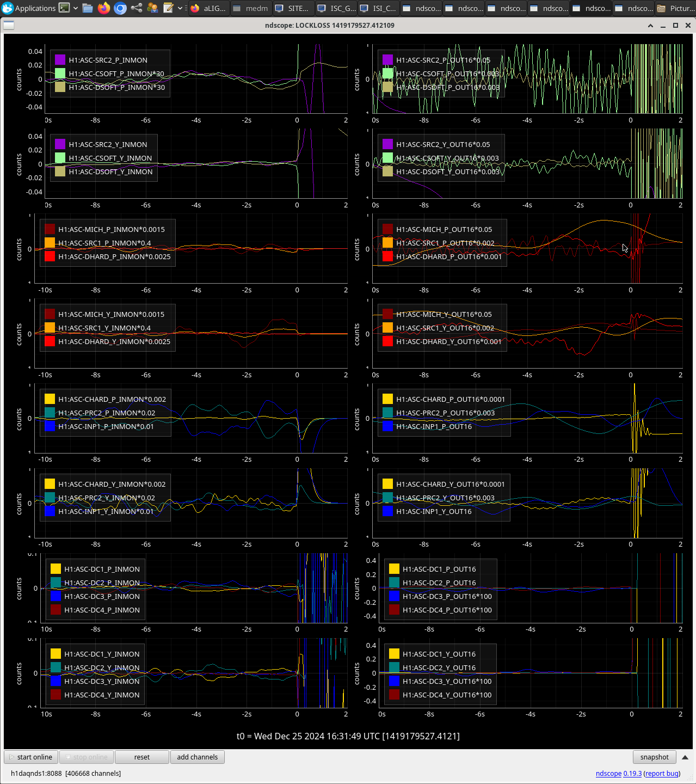Screen dimensions: 696x784
Task: Click the dark red H1:ASC-DC4_Y_OUT16*100 swatch
Action: coord(395,695)
